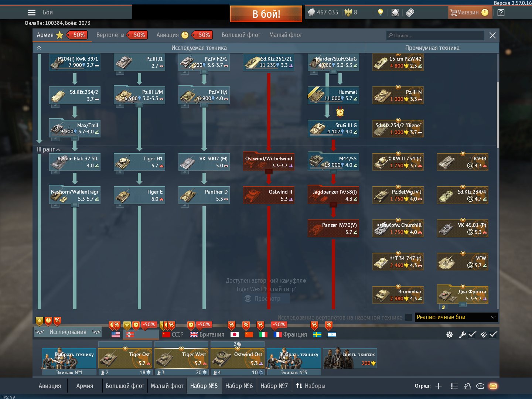Viewport: 532px width, 399px height.
Task: Select the Panther D vehicle card
Action: pyautogui.click(x=204, y=195)
